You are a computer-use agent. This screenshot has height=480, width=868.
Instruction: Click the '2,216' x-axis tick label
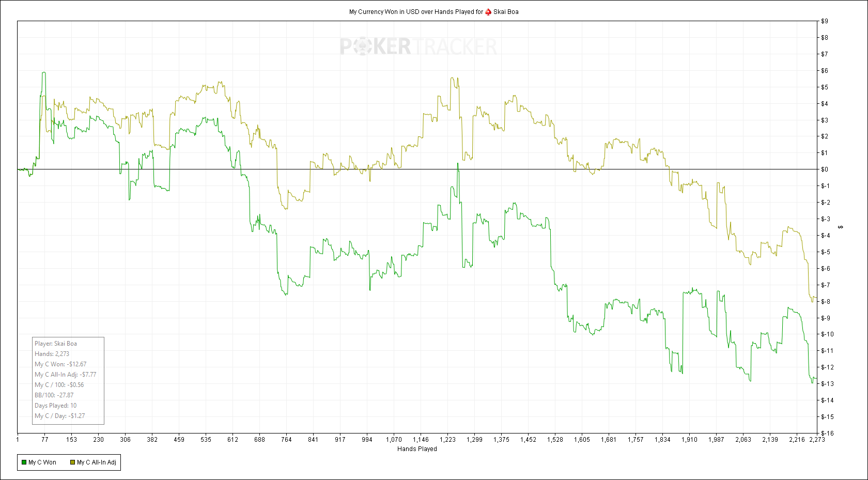797,440
